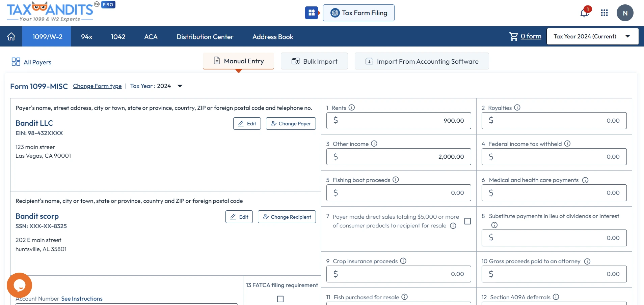Click info icon for Medical and health care payments
Screen dimensions: 644x305
[585, 180]
